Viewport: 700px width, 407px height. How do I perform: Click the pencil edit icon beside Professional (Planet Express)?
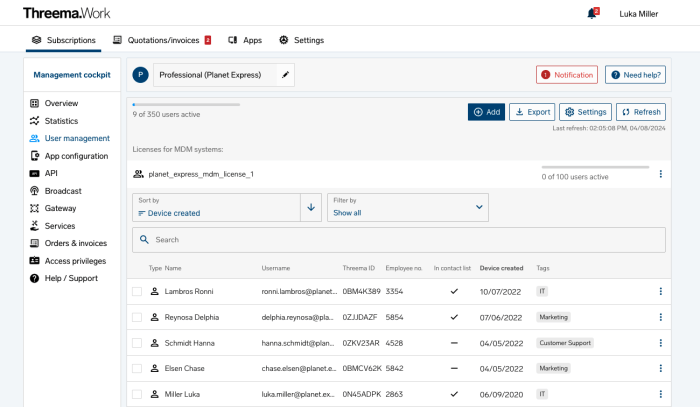click(285, 75)
